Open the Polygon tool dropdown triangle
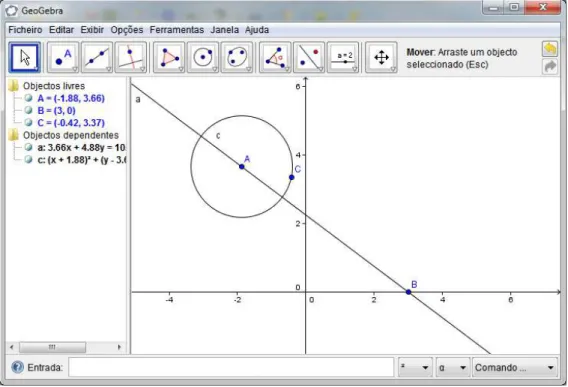568x387 pixels. (181, 69)
